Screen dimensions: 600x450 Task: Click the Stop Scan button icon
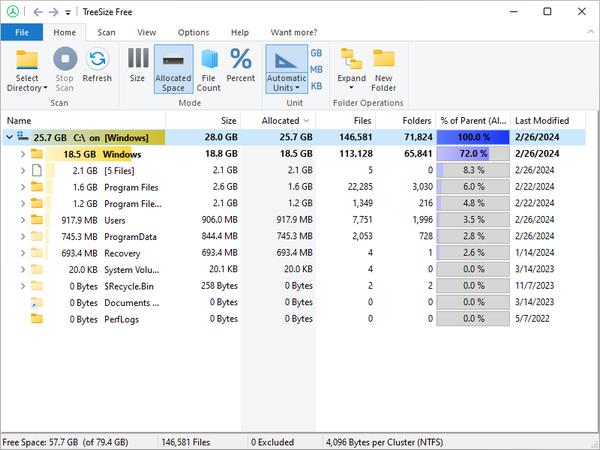[x=65, y=59]
